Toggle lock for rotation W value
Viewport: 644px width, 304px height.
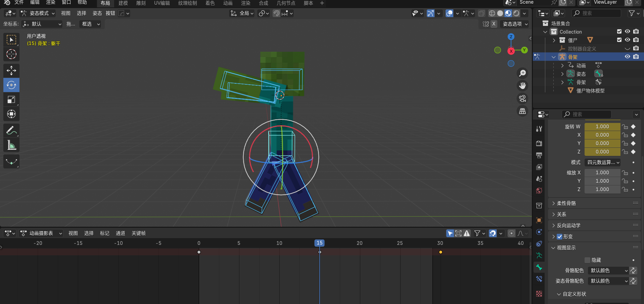[625, 127]
